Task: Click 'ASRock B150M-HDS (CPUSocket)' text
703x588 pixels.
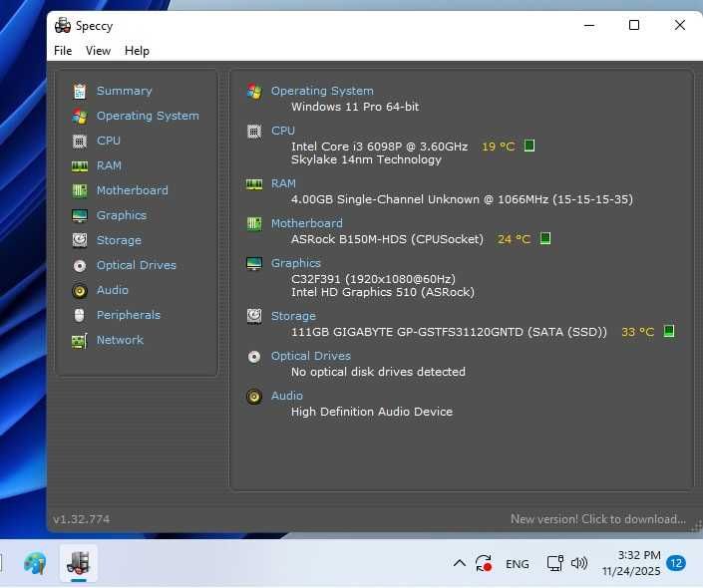Action: pyautogui.click(x=387, y=240)
